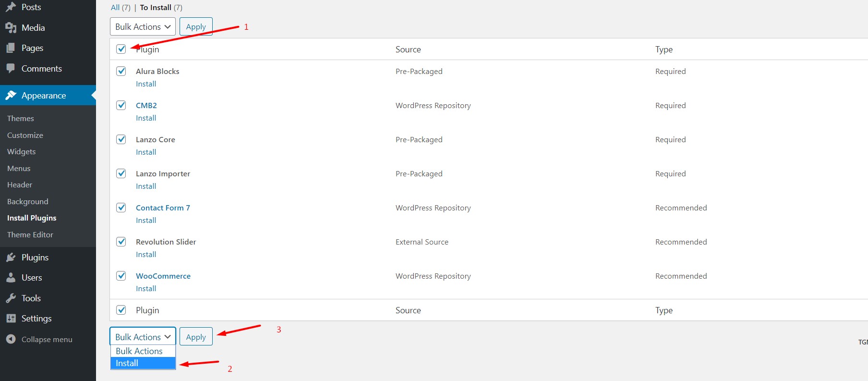Viewport: 868px width, 381px height.
Task: Open Theme Editor submenu item
Action: pyautogui.click(x=30, y=234)
